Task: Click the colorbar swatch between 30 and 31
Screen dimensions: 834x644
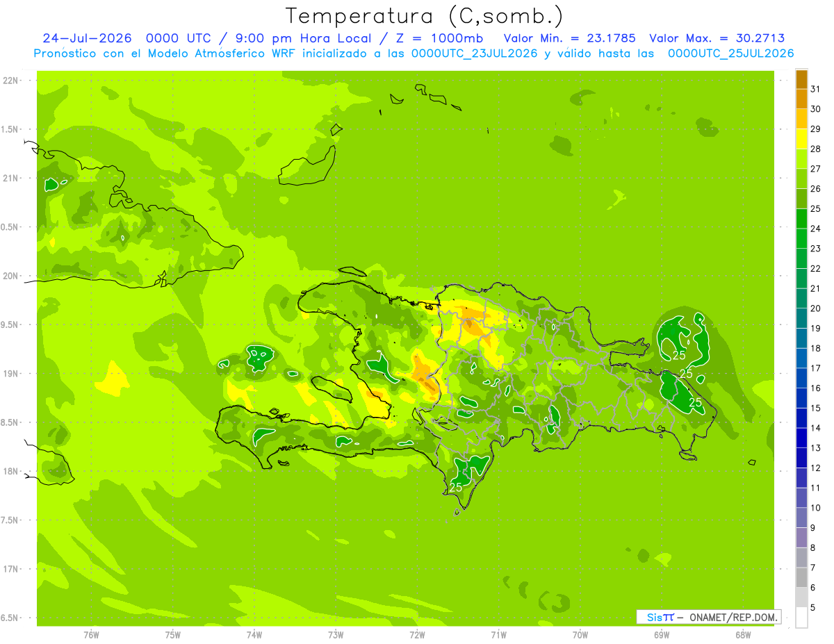Action: click(x=801, y=99)
